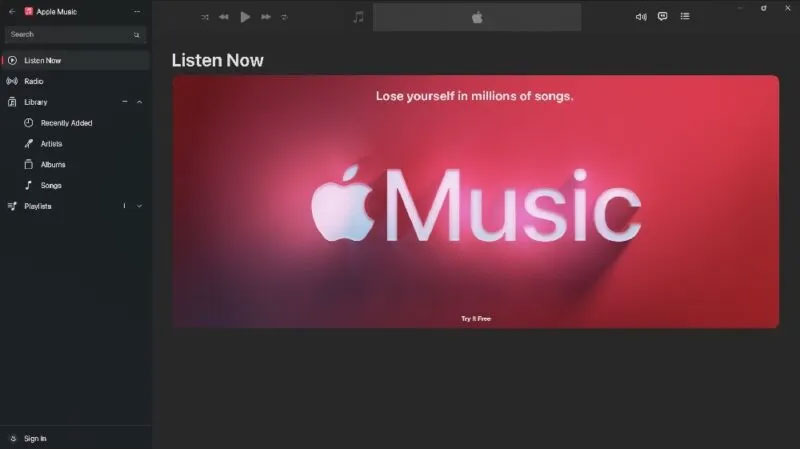
Task: Maximize the Apple Music window
Action: tap(763, 8)
